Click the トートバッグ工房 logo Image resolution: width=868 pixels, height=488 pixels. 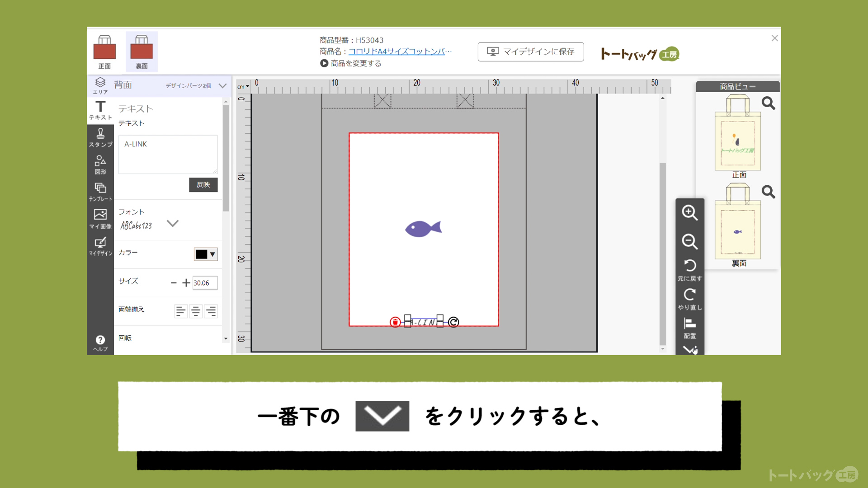(x=640, y=54)
